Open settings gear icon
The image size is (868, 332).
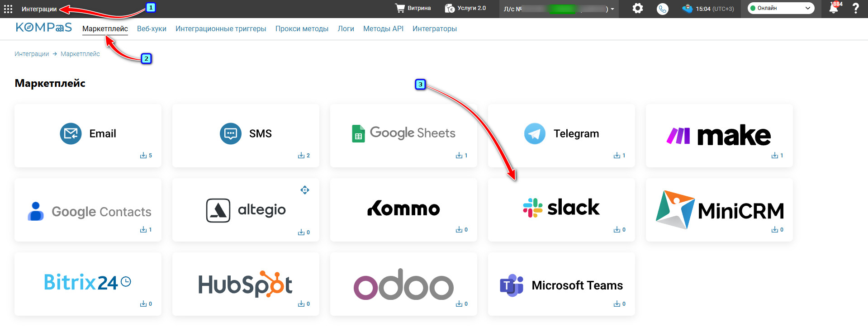click(638, 9)
